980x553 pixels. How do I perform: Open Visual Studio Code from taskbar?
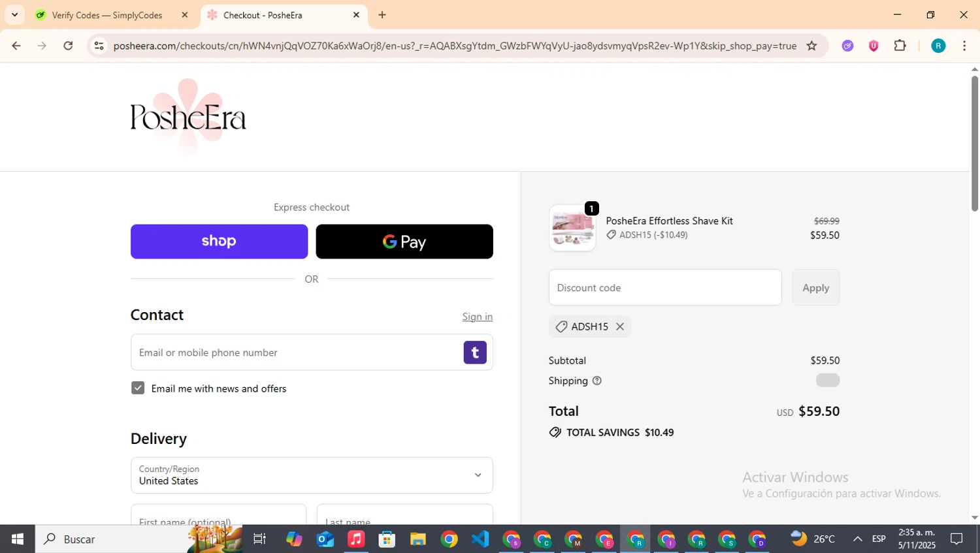[480, 539]
